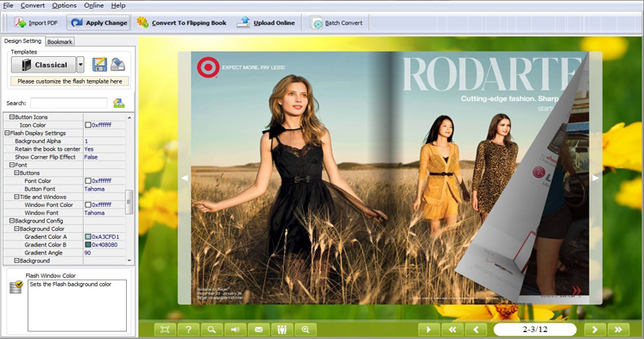
Task: Go to the last page with double arrow
Action: point(618,330)
